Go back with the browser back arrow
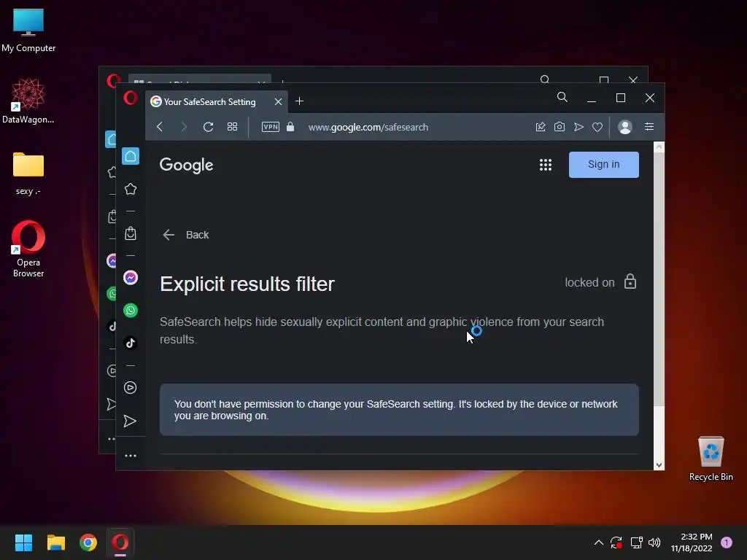The height and width of the screenshot is (560, 747). click(160, 127)
